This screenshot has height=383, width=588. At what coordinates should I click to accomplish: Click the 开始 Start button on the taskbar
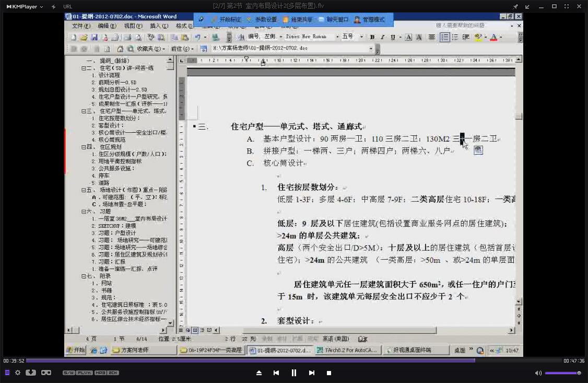pos(76,350)
